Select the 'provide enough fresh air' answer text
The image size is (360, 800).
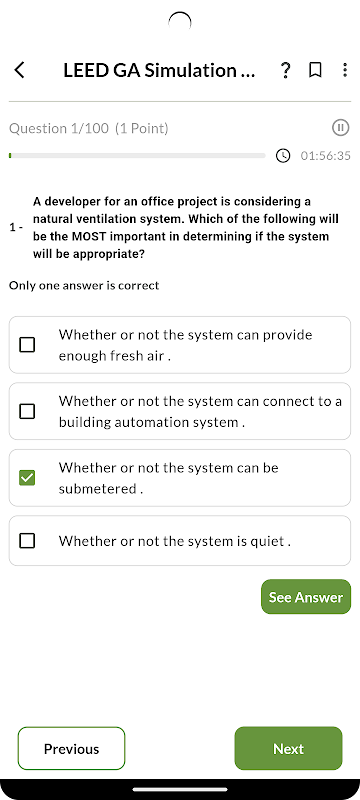tap(186, 345)
